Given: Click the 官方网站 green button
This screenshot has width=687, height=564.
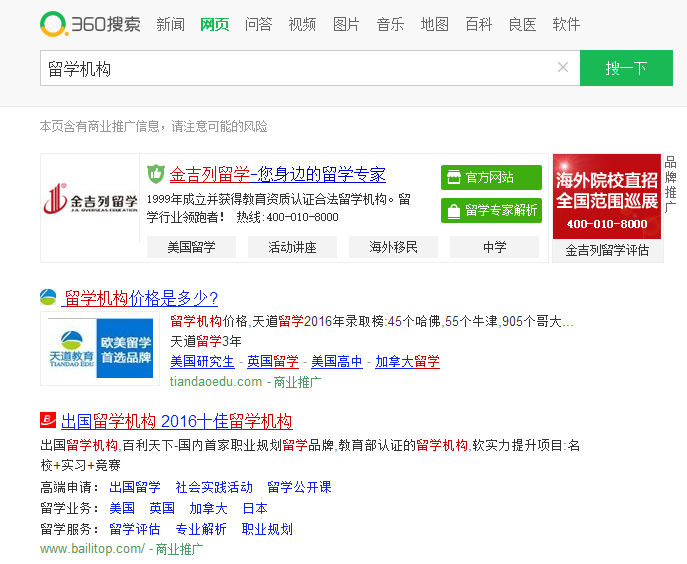Looking at the screenshot, I should pyautogui.click(x=491, y=177).
